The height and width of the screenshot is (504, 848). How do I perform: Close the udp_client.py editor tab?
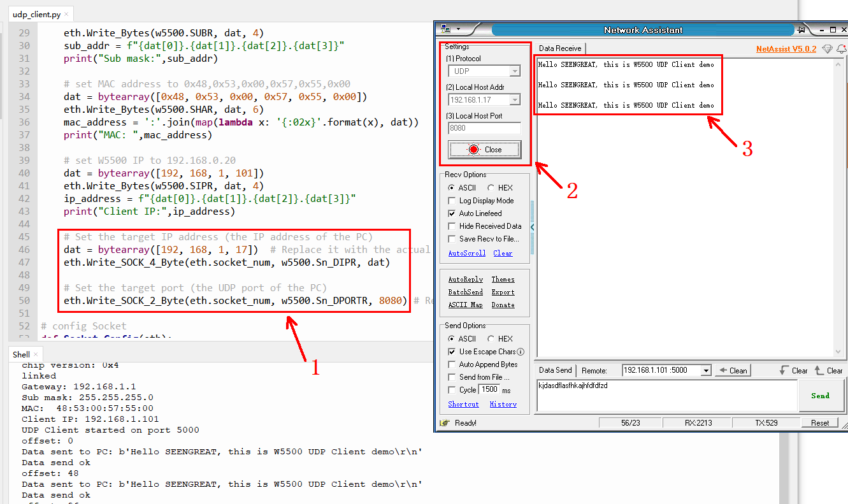[x=67, y=14]
